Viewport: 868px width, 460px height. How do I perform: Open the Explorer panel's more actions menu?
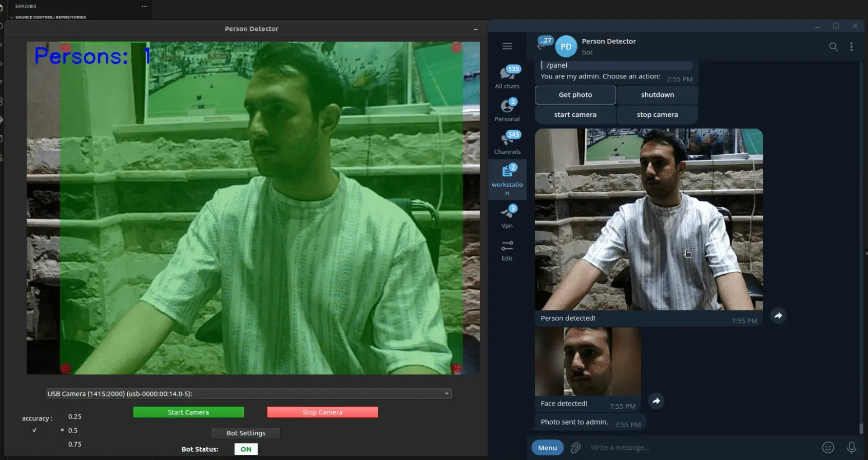(x=144, y=7)
